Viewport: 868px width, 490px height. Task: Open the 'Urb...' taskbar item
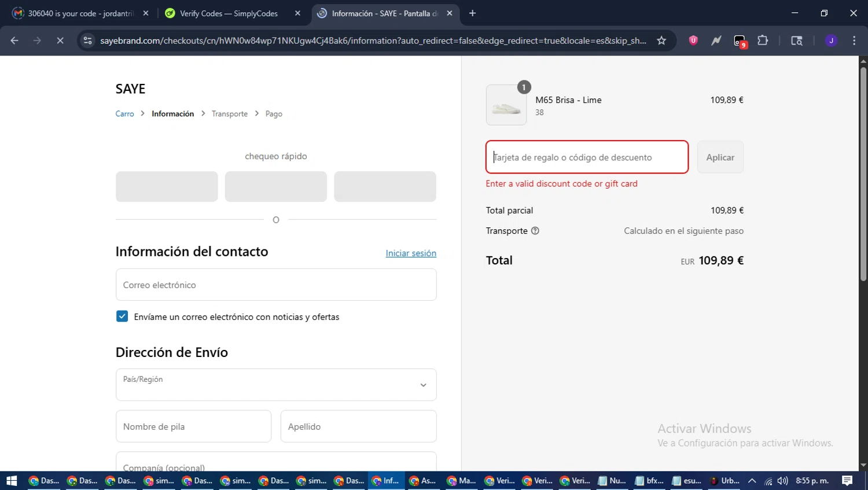tap(724, 481)
